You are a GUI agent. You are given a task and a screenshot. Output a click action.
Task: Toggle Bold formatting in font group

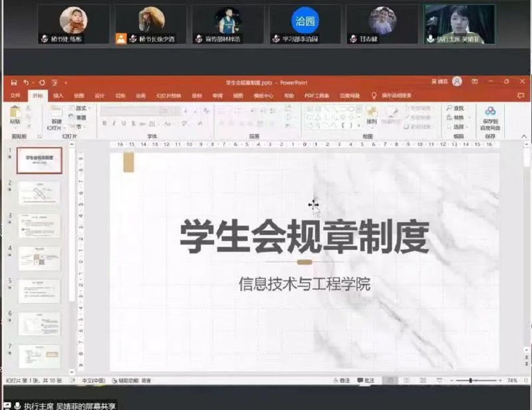point(105,123)
